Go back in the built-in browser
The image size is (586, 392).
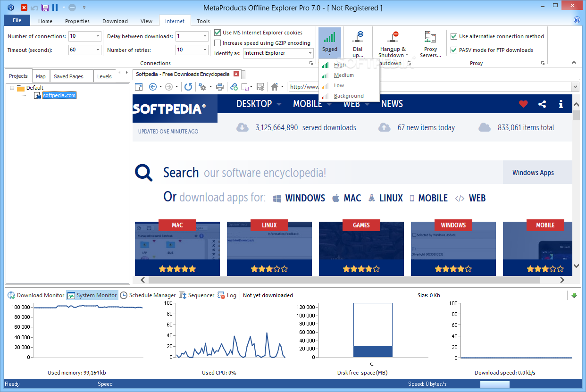(x=153, y=87)
